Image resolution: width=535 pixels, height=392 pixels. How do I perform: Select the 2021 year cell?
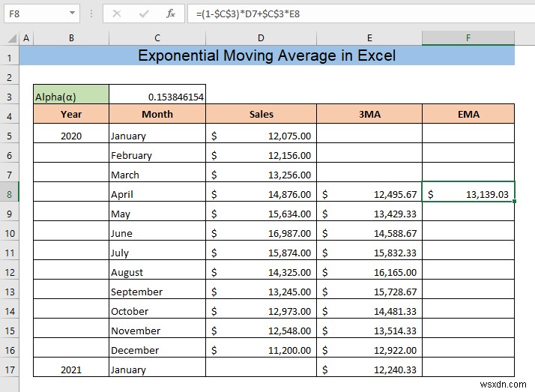71,367
